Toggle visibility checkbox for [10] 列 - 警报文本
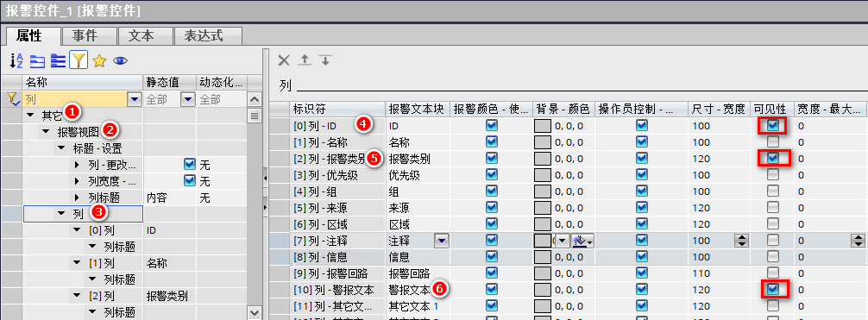Screen dimensions: 868x320 click(x=773, y=289)
